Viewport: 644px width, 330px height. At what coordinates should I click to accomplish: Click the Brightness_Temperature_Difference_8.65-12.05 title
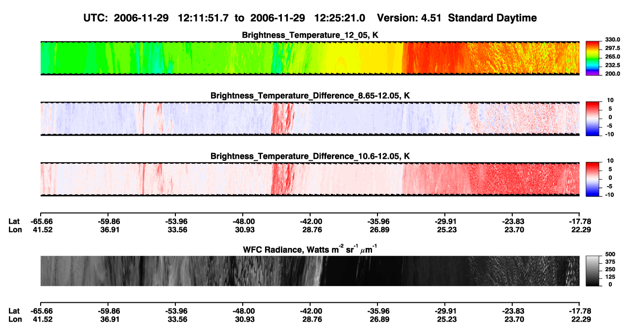[310, 95]
